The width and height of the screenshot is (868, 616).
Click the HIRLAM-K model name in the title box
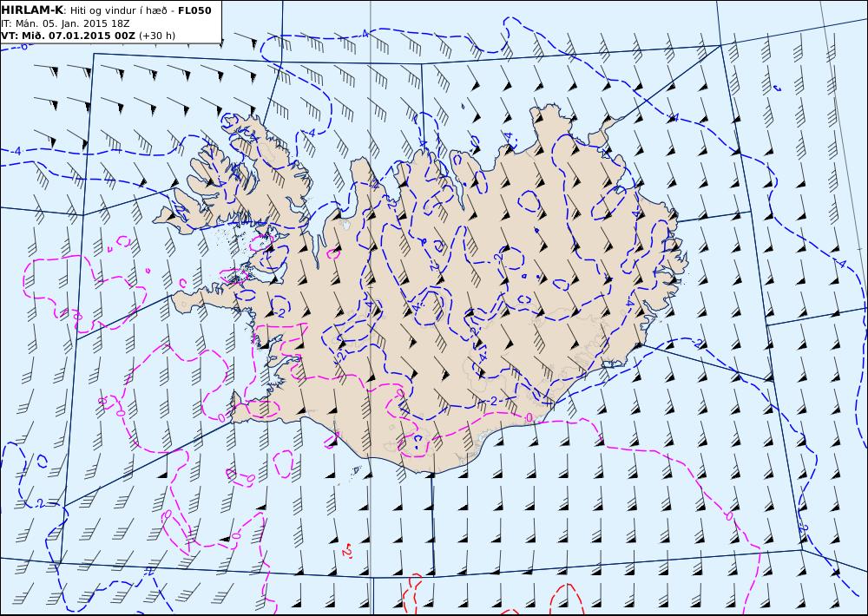(x=31, y=10)
